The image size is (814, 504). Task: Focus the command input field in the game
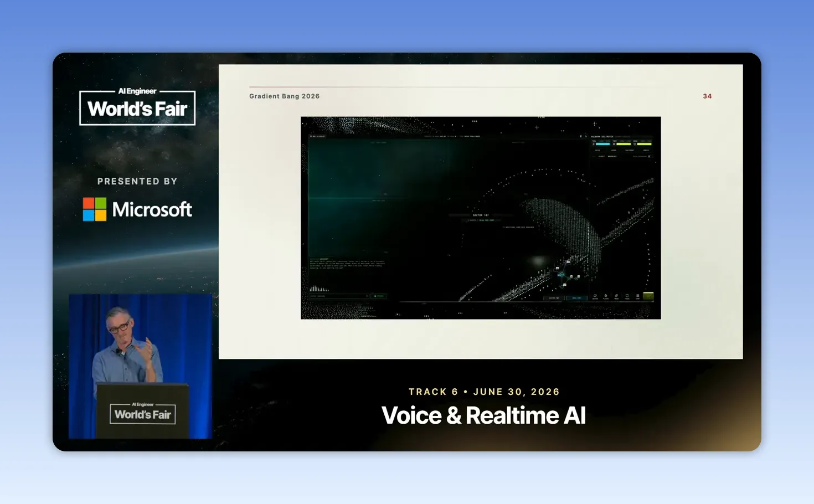click(339, 296)
